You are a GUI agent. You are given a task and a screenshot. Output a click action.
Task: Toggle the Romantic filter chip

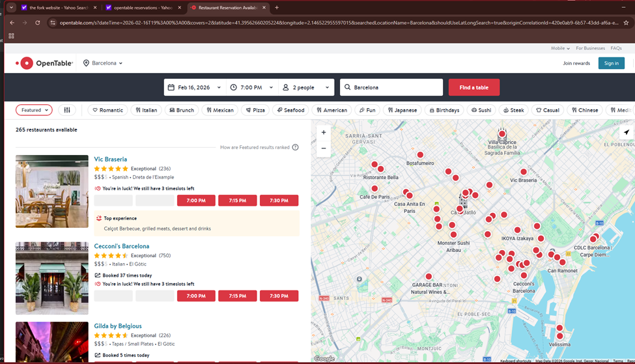point(108,110)
